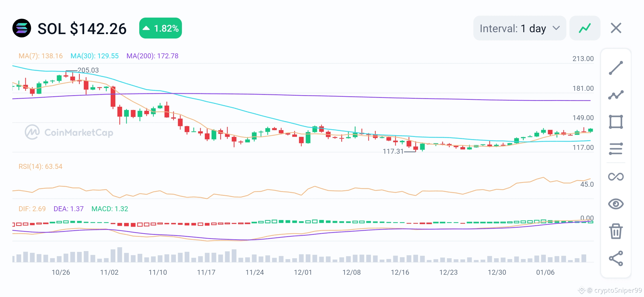This screenshot has width=644, height=297.
Task: Click the MA(7) indicator label
Action: click(x=40, y=56)
